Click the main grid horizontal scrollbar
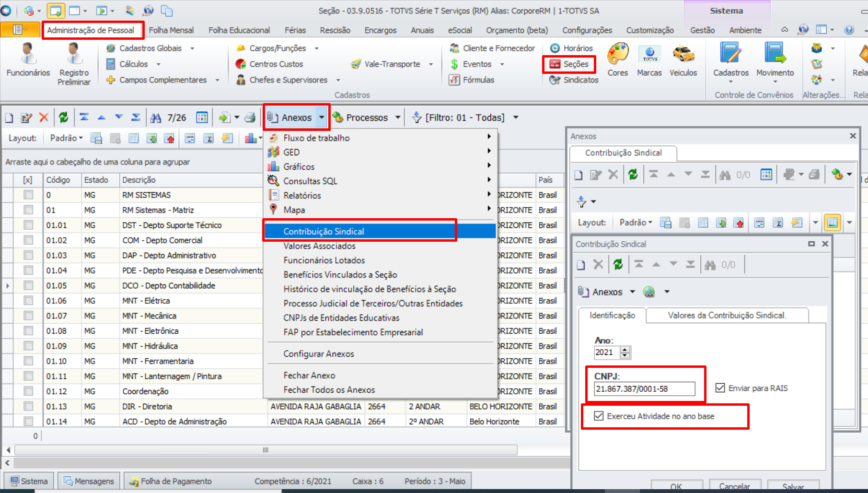Screen dimensions: 868x493 (x=266, y=450)
